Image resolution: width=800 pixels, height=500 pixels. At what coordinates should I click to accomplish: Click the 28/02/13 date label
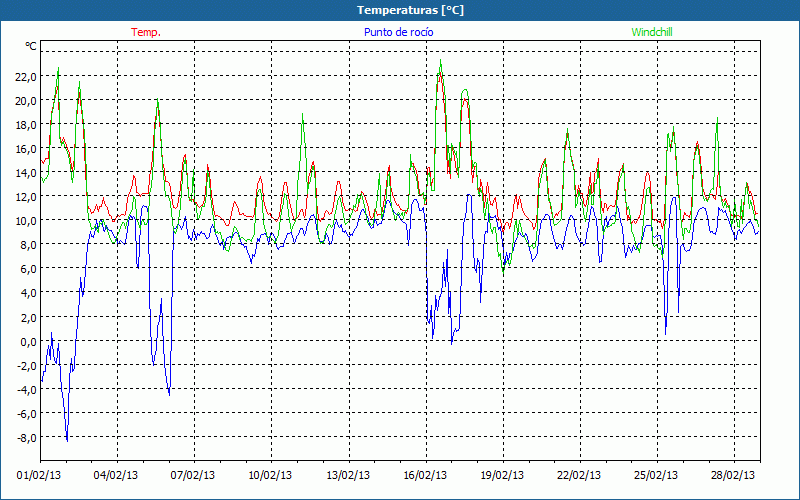733,475
